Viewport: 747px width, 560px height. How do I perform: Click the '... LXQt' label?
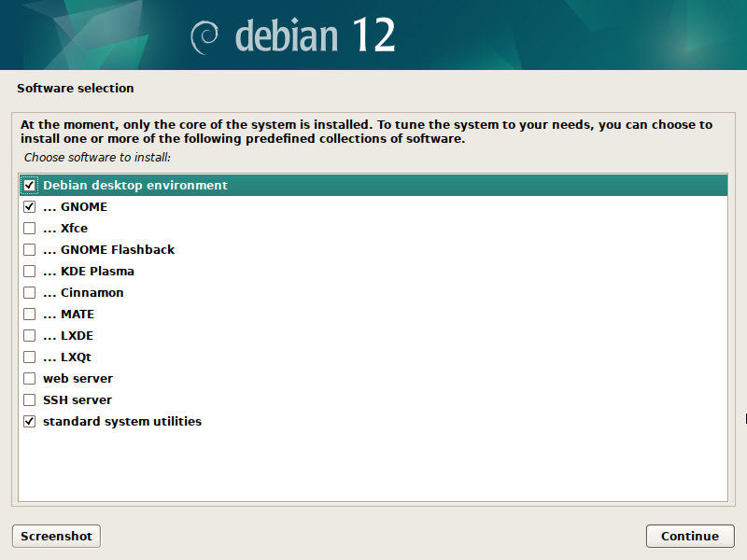67,357
